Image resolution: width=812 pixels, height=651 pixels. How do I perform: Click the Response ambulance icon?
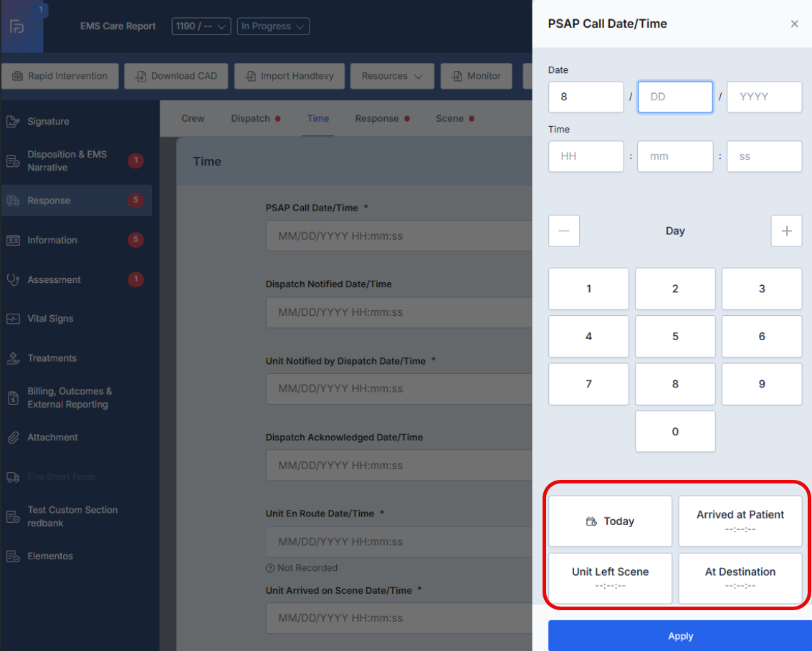point(13,201)
